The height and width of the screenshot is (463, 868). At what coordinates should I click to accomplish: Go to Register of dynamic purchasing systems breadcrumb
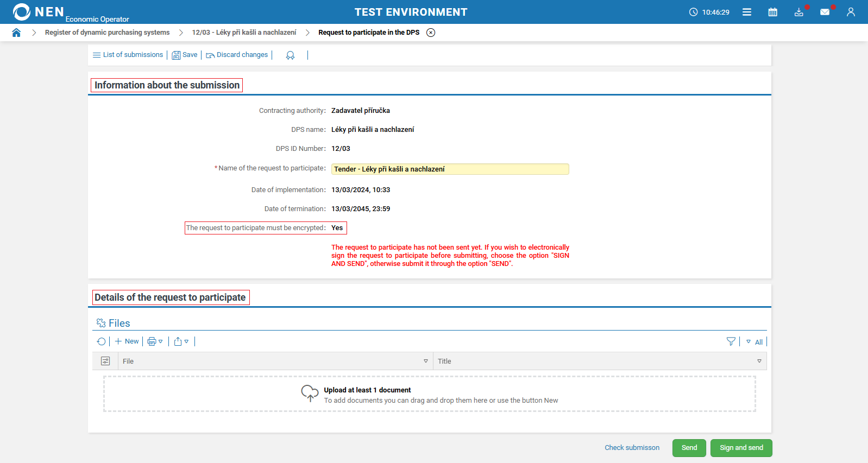click(107, 33)
